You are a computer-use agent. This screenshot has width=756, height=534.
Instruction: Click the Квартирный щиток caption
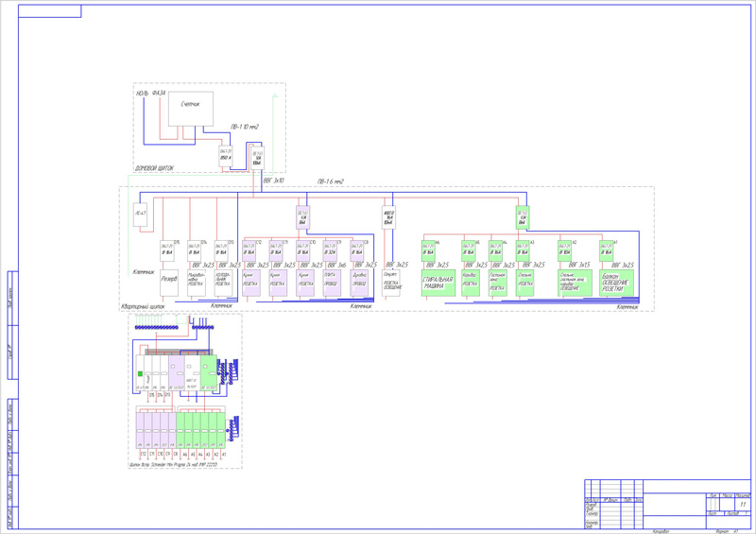coord(143,306)
